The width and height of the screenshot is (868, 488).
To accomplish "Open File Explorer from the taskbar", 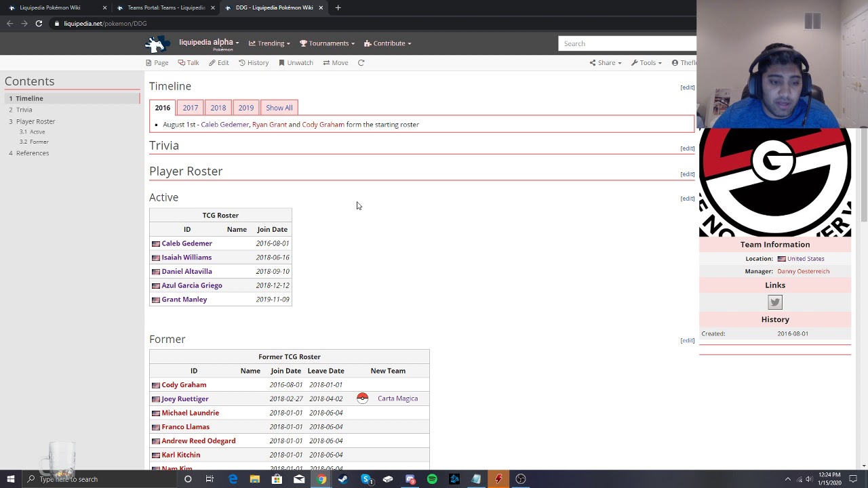I will (x=254, y=479).
